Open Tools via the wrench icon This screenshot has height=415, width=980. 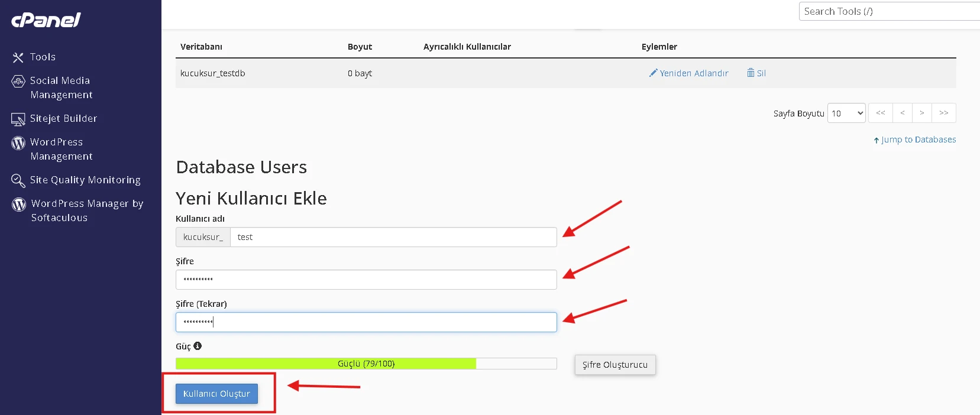(18, 57)
